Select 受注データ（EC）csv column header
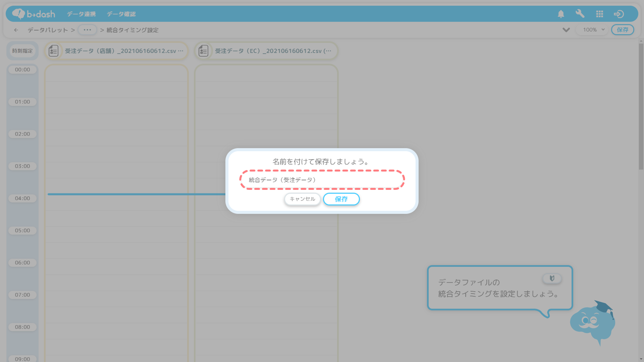The width and height of the screenshot is (644, 362). click(x=266, y=51)
